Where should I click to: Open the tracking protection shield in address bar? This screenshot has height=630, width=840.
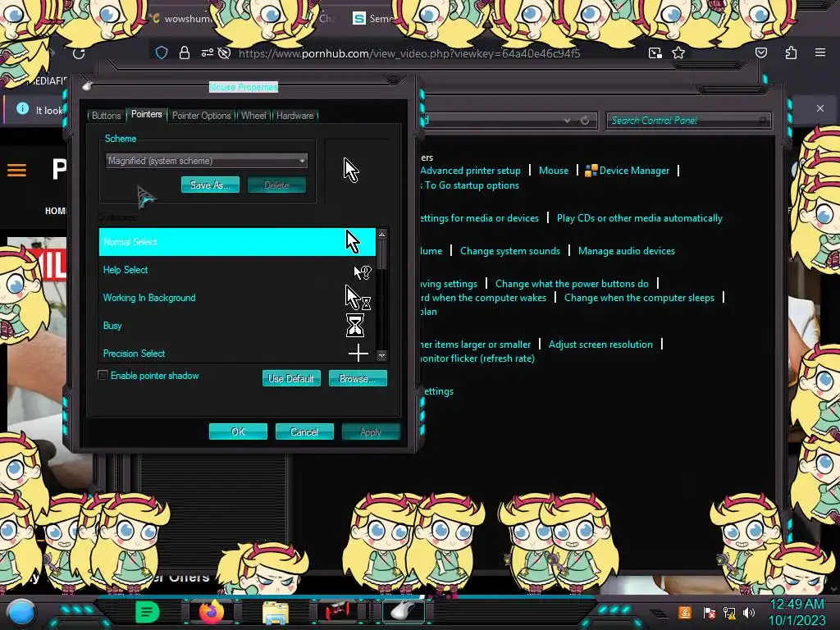162,52
